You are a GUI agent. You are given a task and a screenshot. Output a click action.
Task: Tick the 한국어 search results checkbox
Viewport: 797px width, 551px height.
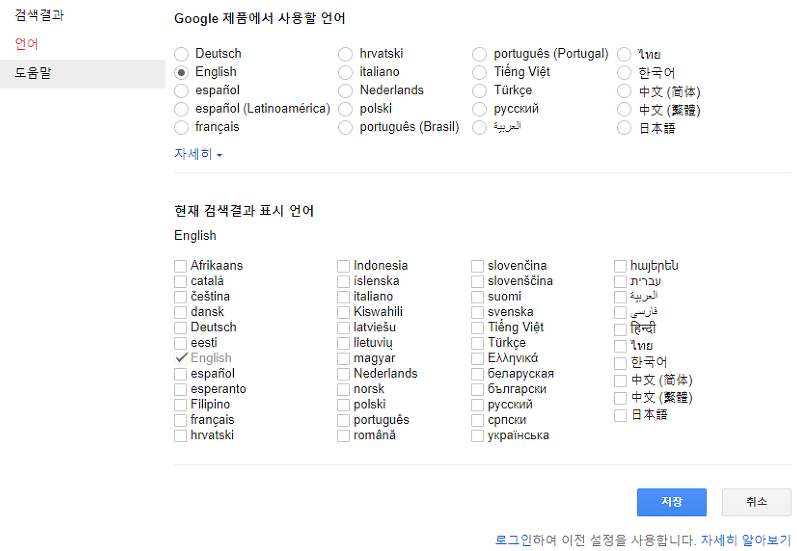coord(620,363)
